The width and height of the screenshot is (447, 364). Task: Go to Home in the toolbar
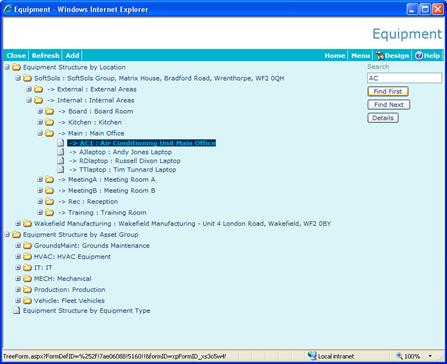tap(335, 56)
